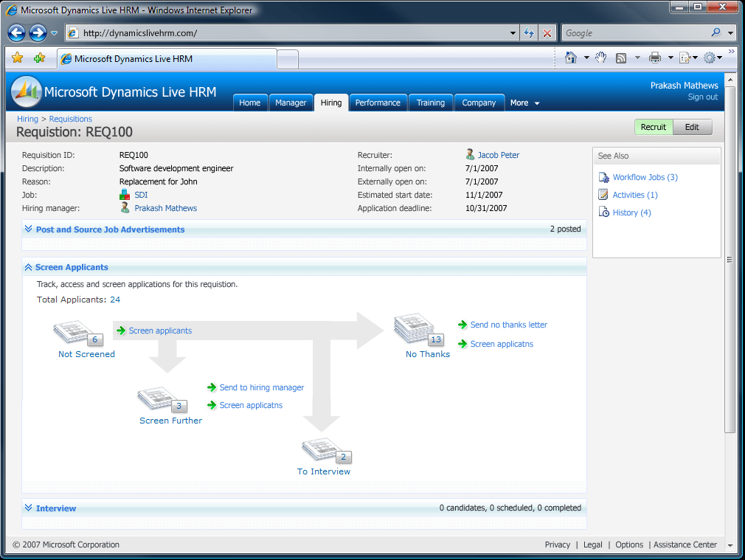Click the Hiring breadcrumb link
This screenshot has height=560, width=745.
(x=27, y=119)
